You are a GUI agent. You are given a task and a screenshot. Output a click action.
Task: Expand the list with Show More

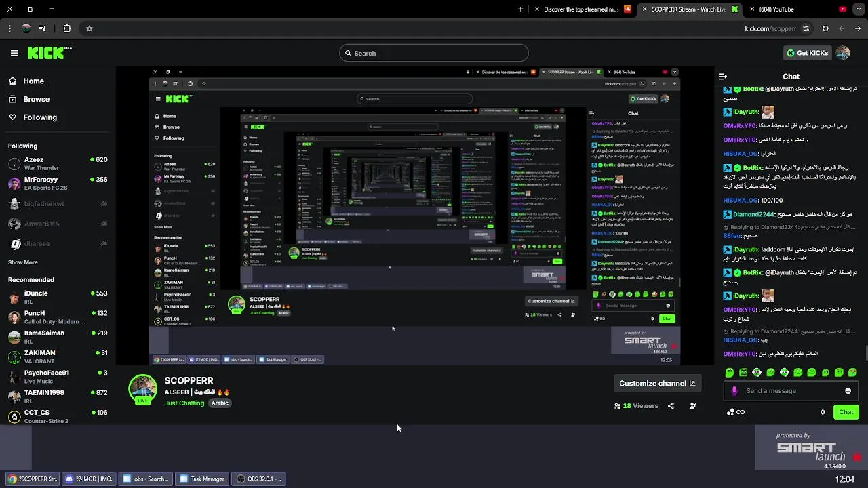(x=23, y=262)
